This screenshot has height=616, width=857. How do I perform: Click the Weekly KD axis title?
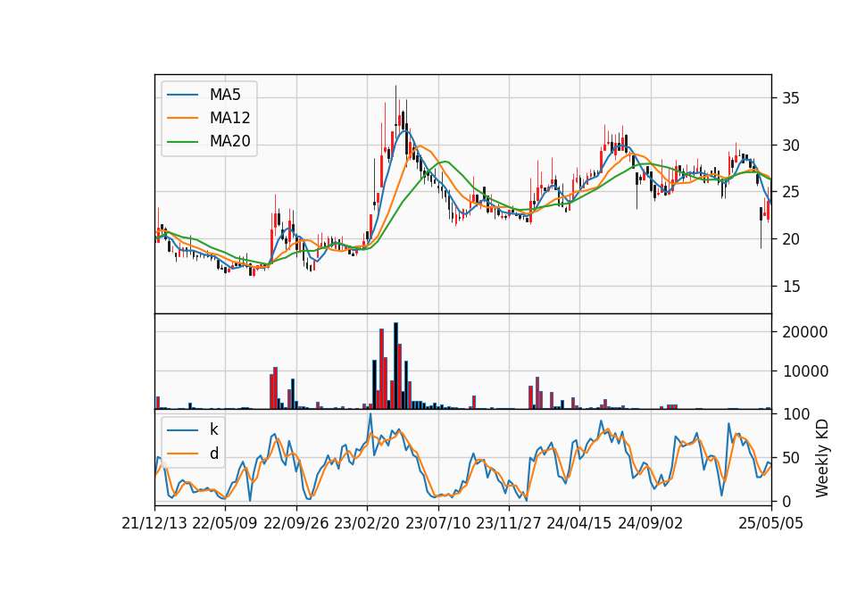click(x=821, y=458)
